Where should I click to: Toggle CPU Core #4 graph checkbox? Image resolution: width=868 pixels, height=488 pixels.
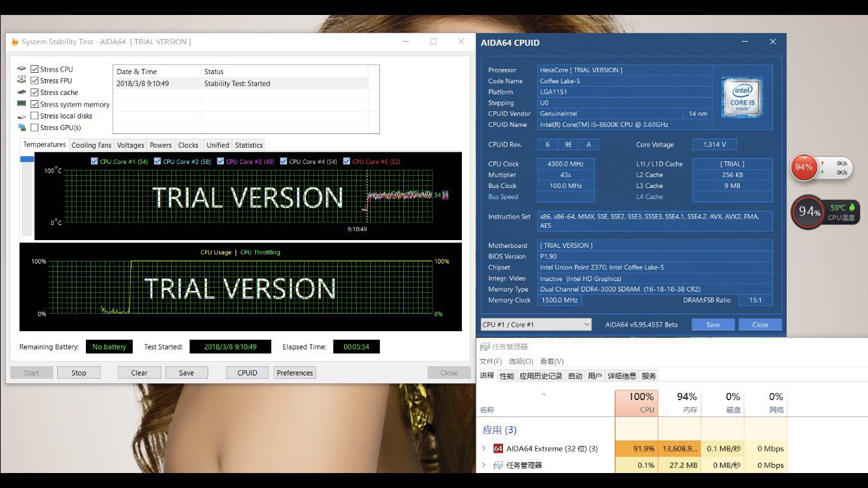click(284, 161)
